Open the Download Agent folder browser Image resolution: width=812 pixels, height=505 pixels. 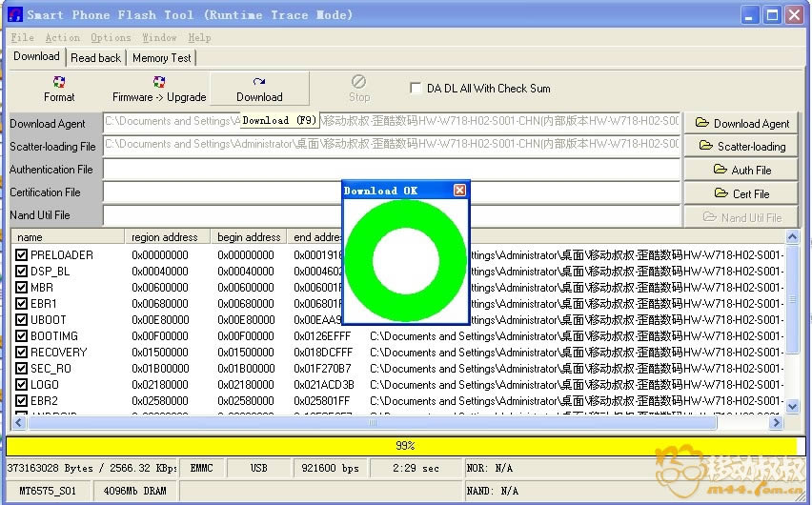pyautogui.click(x=741, y=123)
